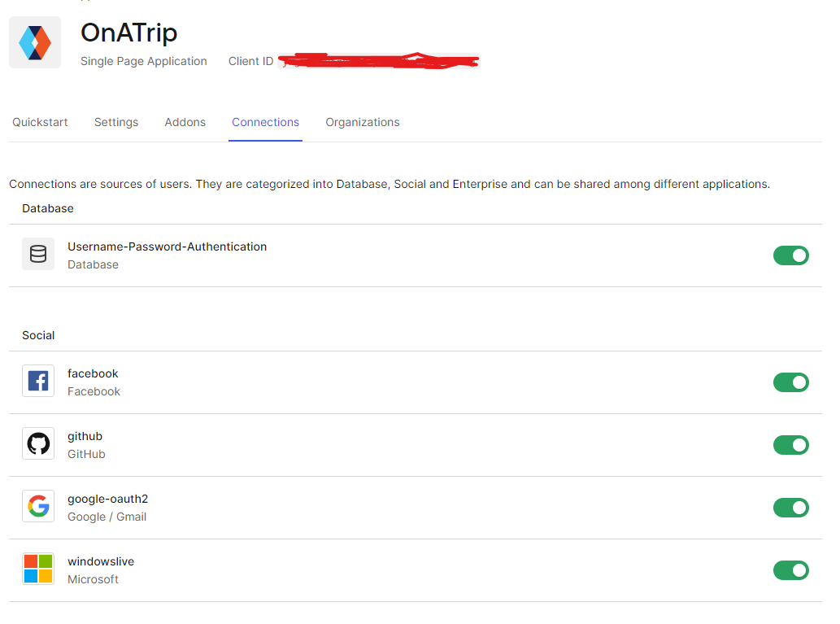Go to the Addons tab
The width and height of the screenshot is (840, 624).
point(185,122)
